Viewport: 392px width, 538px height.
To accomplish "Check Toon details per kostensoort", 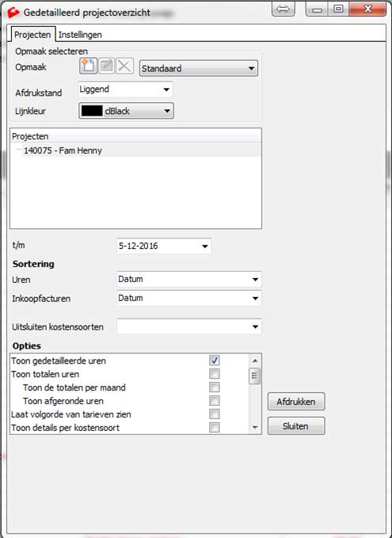I will [215, 428].
